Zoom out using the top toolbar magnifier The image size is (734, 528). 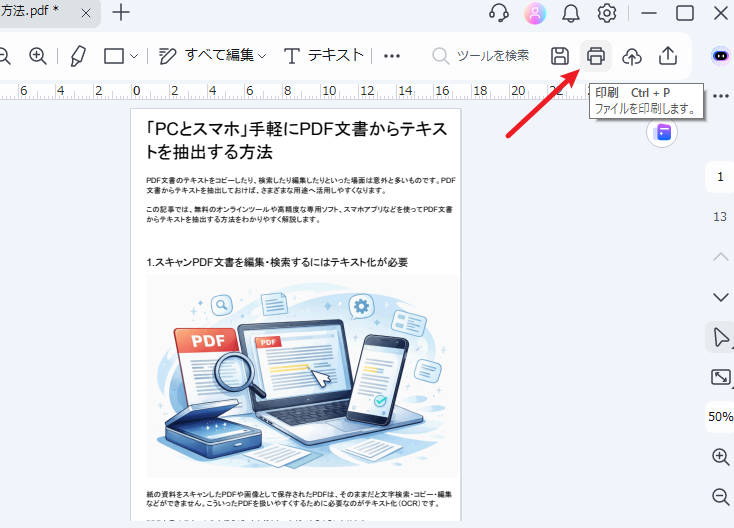coord(4,56)
